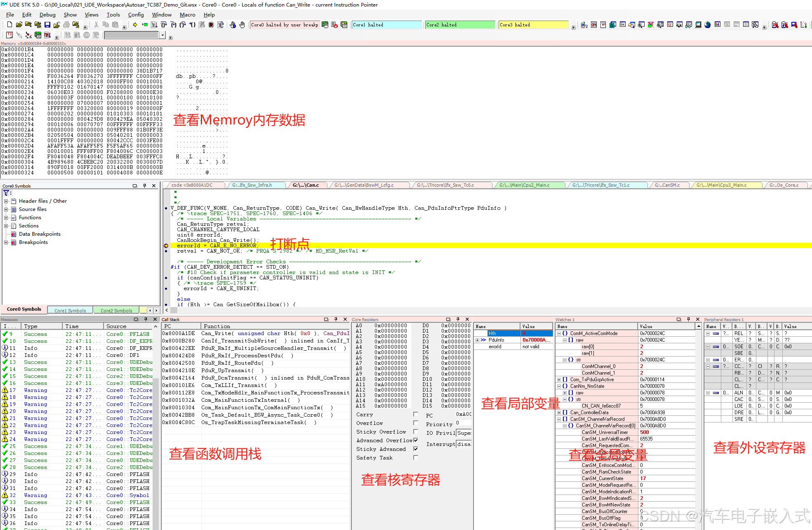Image resolution: width=812 pixels, height=530 pixels.
Task: Click the printer icon in toolbar
Action: [66, 25]
